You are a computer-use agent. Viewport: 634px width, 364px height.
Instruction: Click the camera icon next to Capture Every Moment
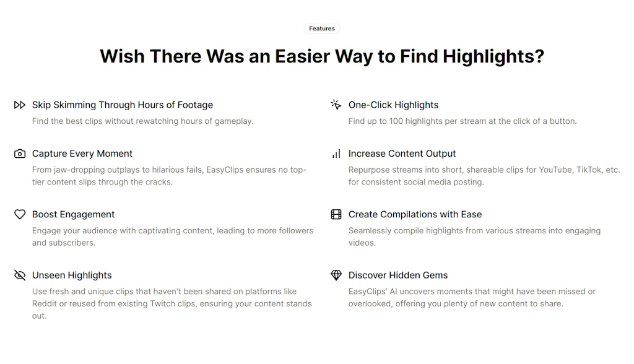[20, 154]
